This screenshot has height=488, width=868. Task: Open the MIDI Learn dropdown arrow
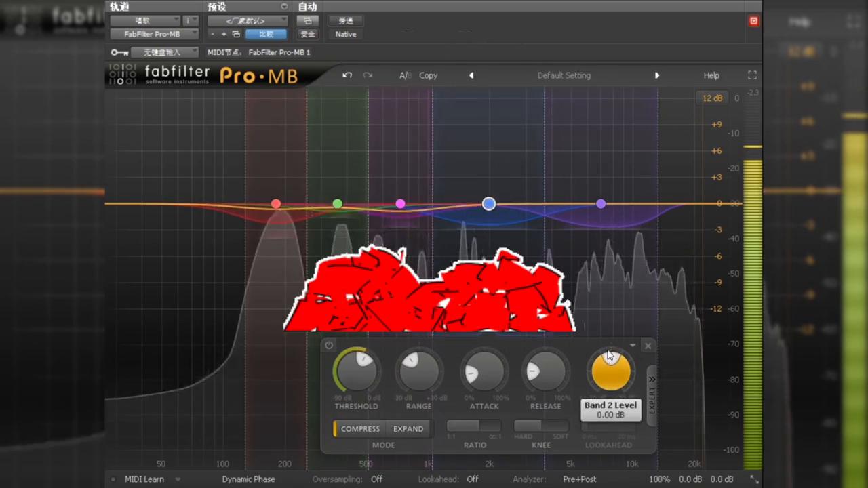178,479
